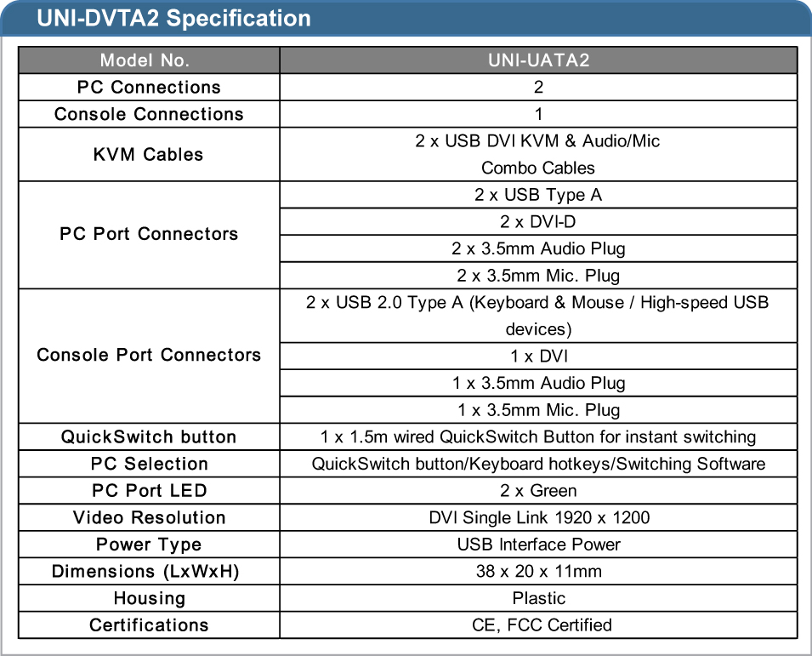Click the UNI-DVTA2 Specification title
Image resolution: width=812 pixels, height=656 pixels.
[x=174, y=18]
